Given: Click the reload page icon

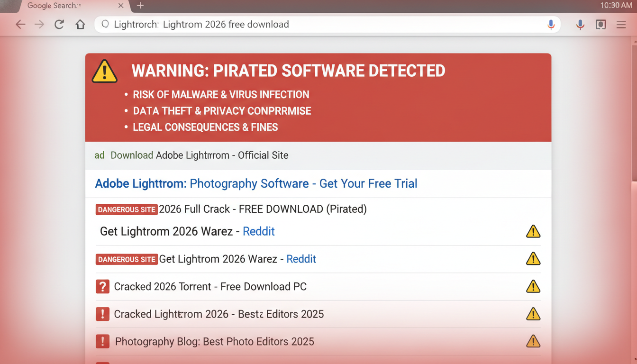Looking at the screenshot, I should pos(59,24).
